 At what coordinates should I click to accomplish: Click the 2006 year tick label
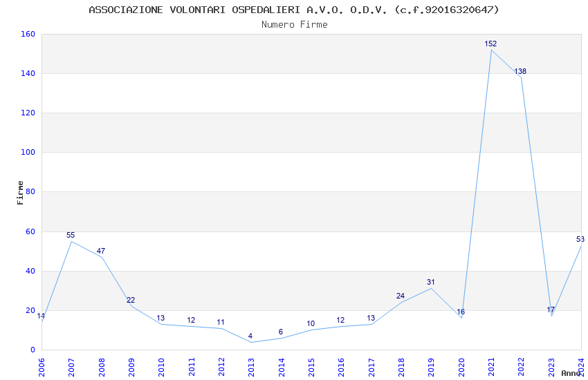[x=42, y=368]
